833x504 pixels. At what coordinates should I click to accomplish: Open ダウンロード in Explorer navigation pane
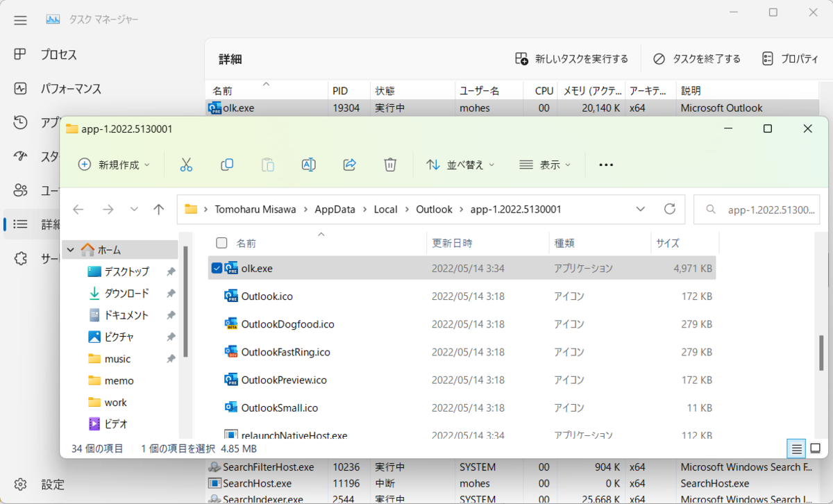click(x=120, y=293)
